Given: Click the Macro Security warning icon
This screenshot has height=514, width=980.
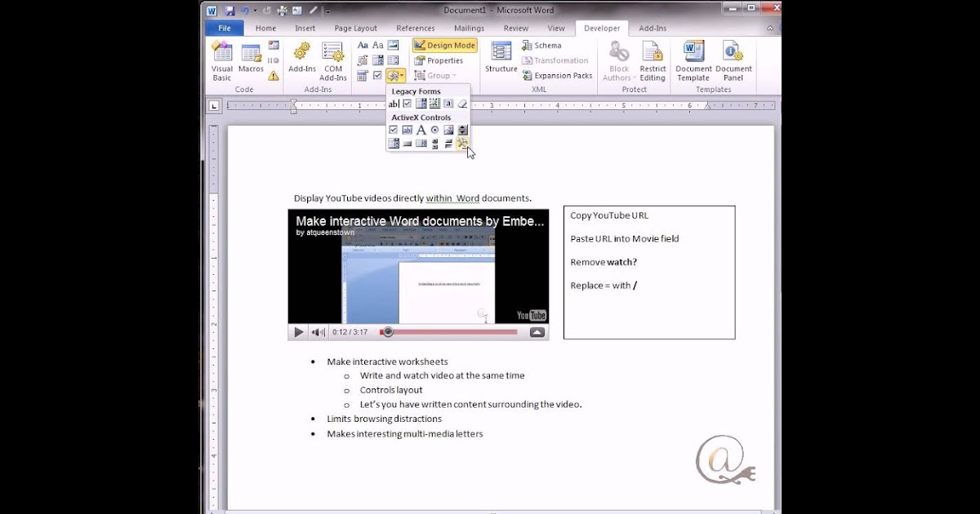Looking at the screenshot, I should (x=274, y=76).
